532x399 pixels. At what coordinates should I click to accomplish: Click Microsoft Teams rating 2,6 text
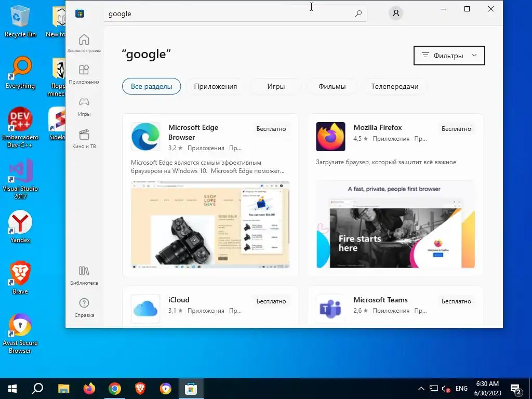(361, 311)
